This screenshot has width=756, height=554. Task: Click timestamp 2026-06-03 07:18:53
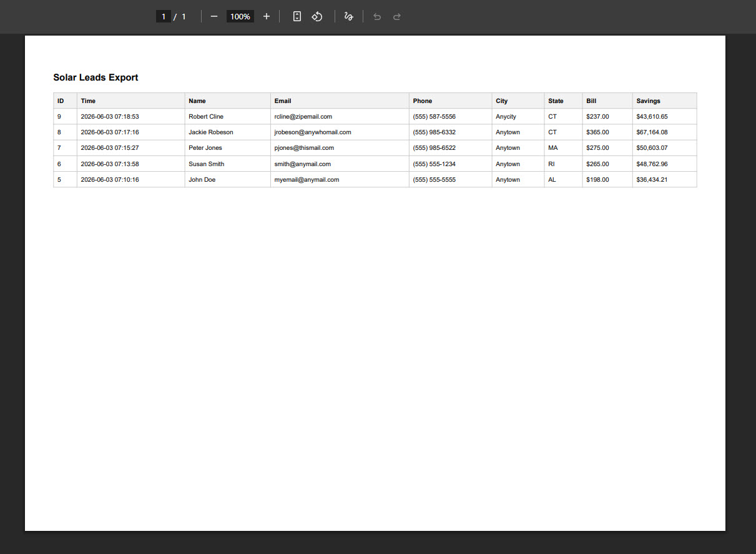coord(110,116)
